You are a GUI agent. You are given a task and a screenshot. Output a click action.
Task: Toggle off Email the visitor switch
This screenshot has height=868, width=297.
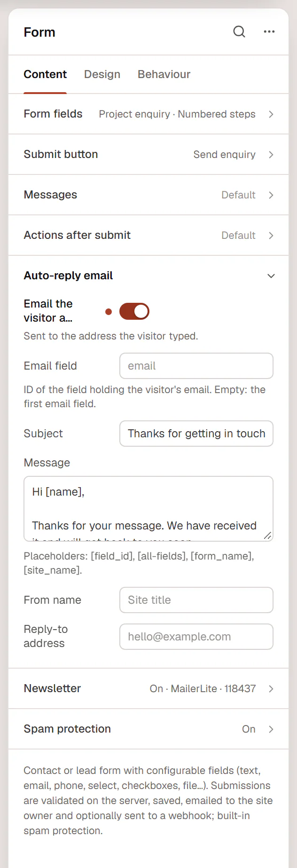pyautogui.click(x=134, y=311)
